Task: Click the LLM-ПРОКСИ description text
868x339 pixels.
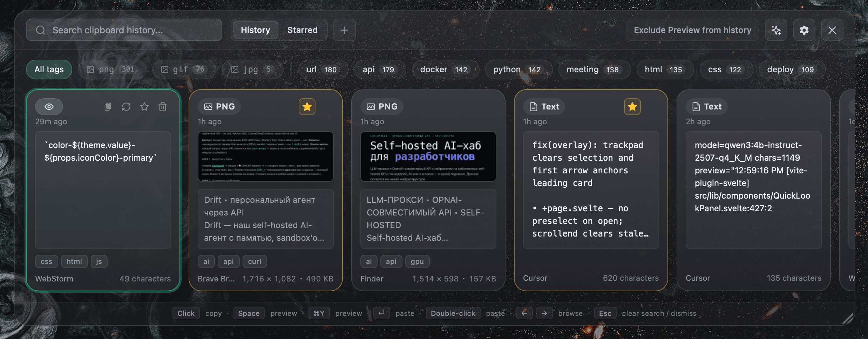Action: 428,219
